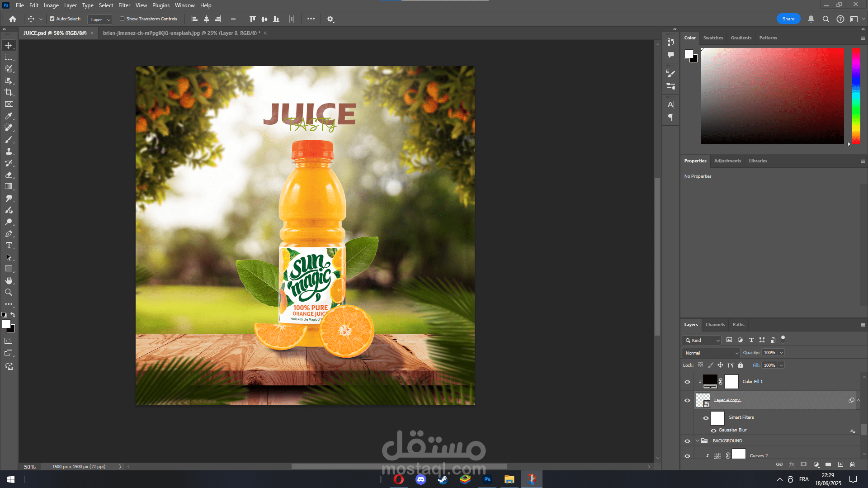Image resolution: width=868 pixels, height=488 pixels.
Task: Open the notifications bell icon
Action: click(x=811, y=19)
